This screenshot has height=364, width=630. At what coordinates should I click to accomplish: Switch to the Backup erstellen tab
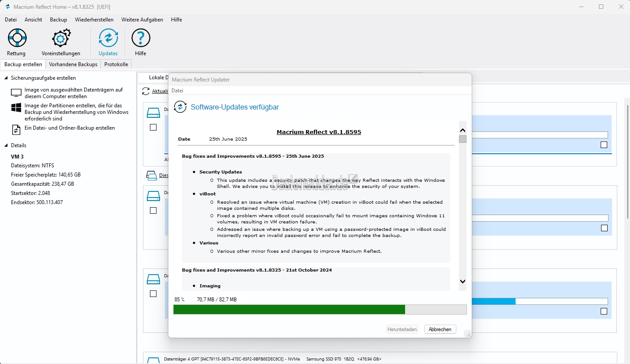[x=23, y=64]
